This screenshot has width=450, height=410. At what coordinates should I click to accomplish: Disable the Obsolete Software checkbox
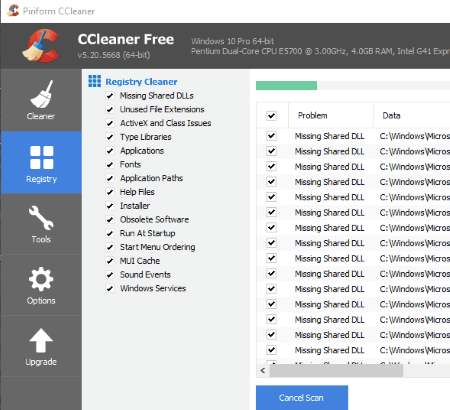[110, 220]
